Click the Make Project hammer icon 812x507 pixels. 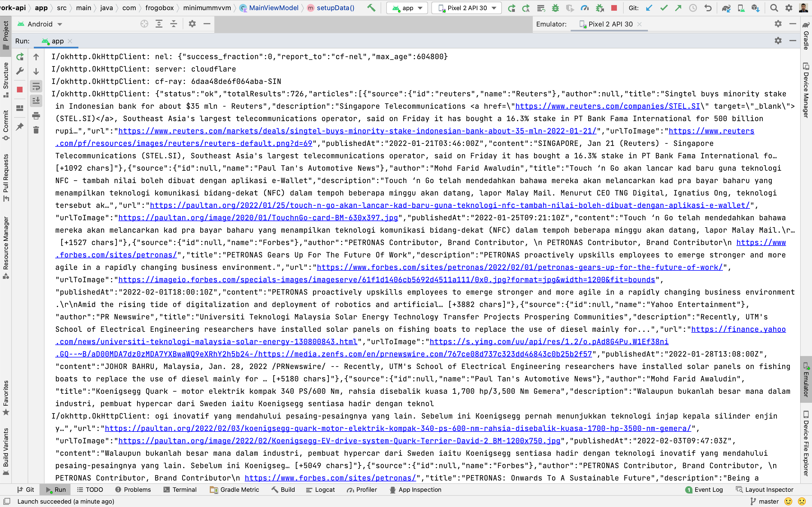click(371, 8)
